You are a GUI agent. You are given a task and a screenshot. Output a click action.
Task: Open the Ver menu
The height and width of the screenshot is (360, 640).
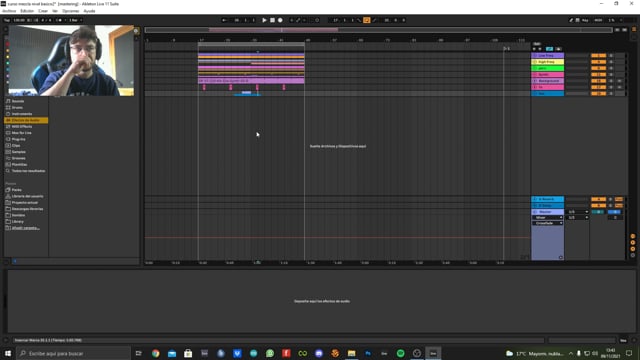coord(55,11)
